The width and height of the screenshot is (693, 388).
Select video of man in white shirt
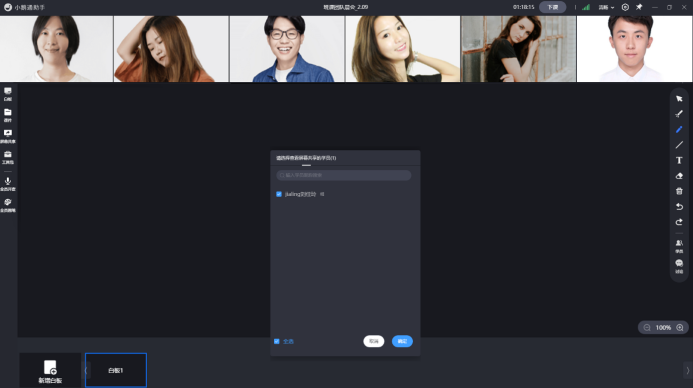click(634, 49)
